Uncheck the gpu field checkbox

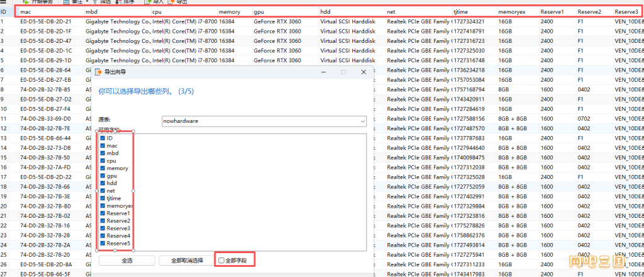click(x=103, y=176)
